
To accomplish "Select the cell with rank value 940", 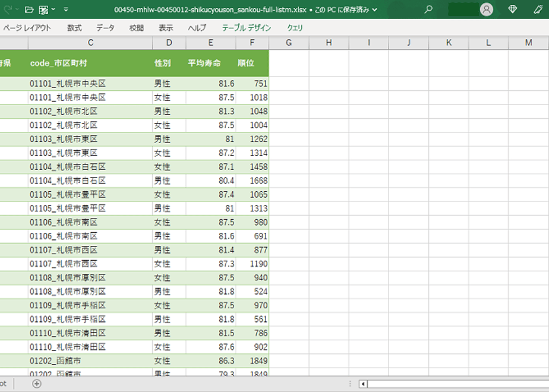I will 252,278.
